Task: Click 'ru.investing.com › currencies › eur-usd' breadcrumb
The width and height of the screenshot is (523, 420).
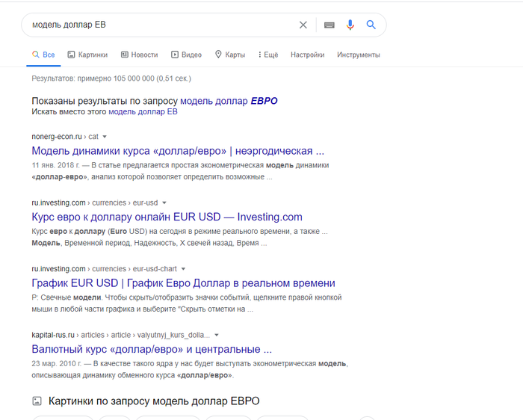Action: coord(95,203)
